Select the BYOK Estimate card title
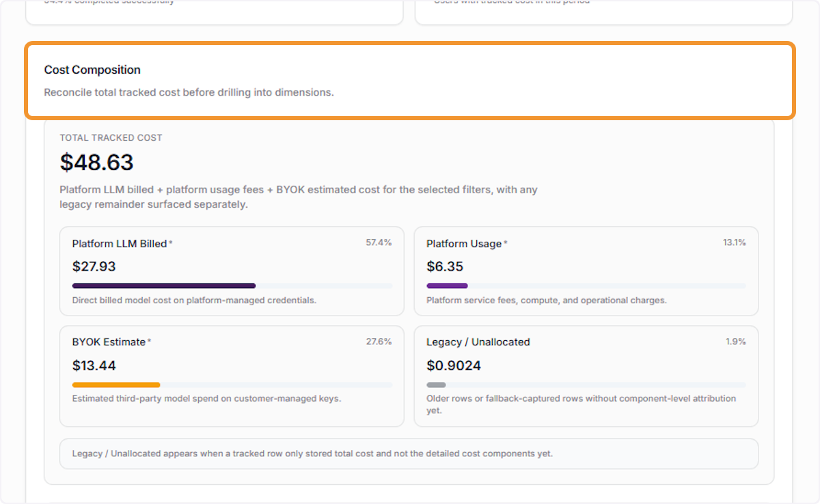The height and width of the screenshot is (504, 820). pos(109,342)
